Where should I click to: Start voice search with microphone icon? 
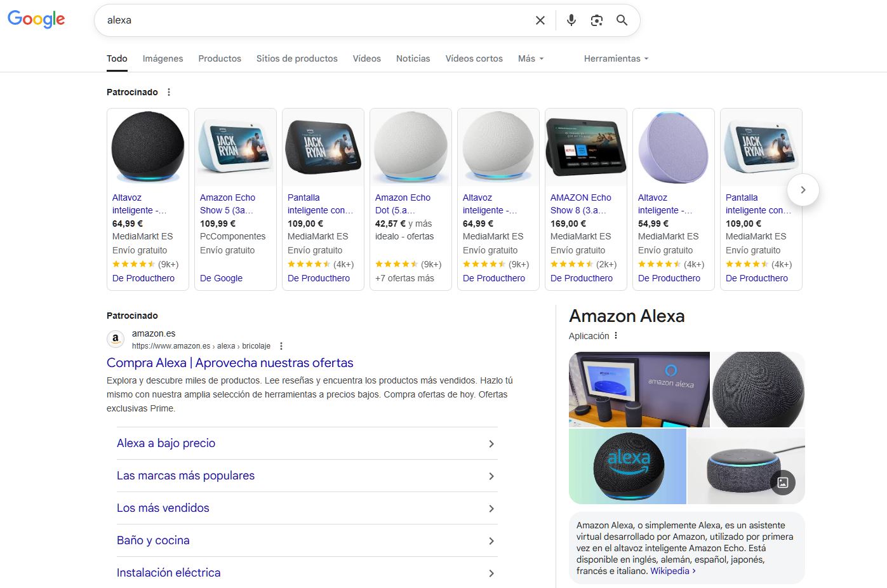571,20
